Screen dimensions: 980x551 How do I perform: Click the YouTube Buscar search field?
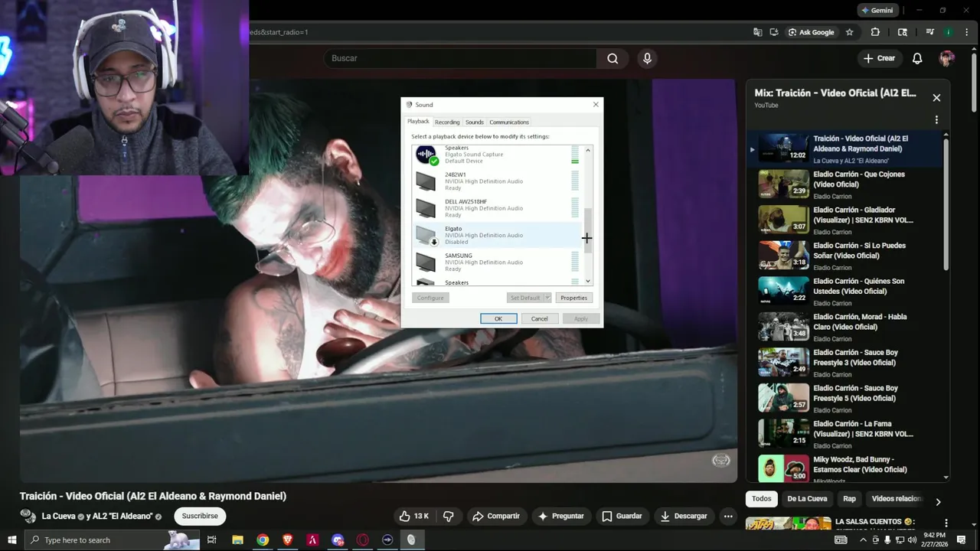tap(459, 58)
